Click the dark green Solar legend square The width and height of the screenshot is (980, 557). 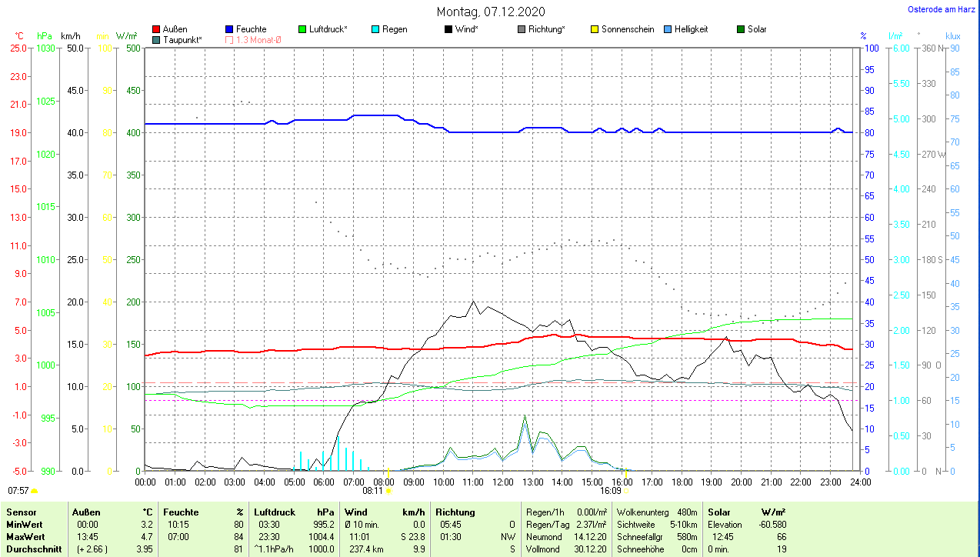click(x=741, y=29)
